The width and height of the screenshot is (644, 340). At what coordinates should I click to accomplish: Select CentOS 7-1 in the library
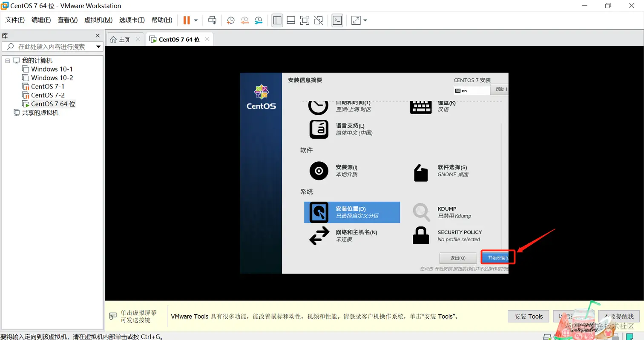click(43, 86)
